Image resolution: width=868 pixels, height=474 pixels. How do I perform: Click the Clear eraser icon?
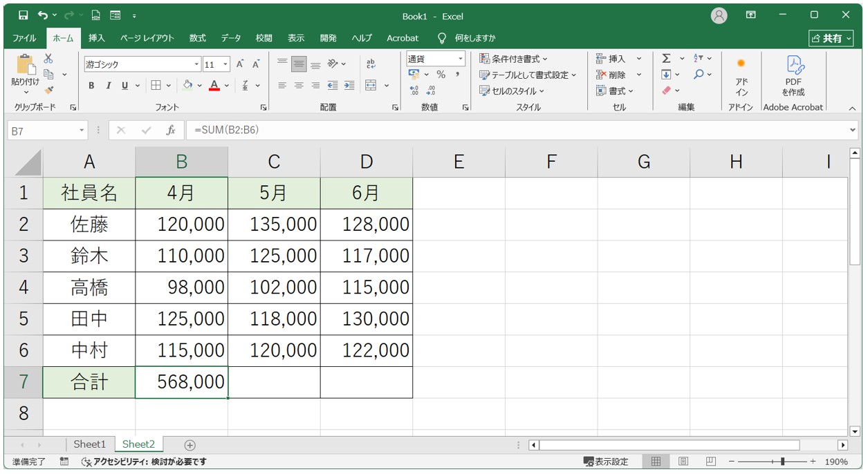666,91
